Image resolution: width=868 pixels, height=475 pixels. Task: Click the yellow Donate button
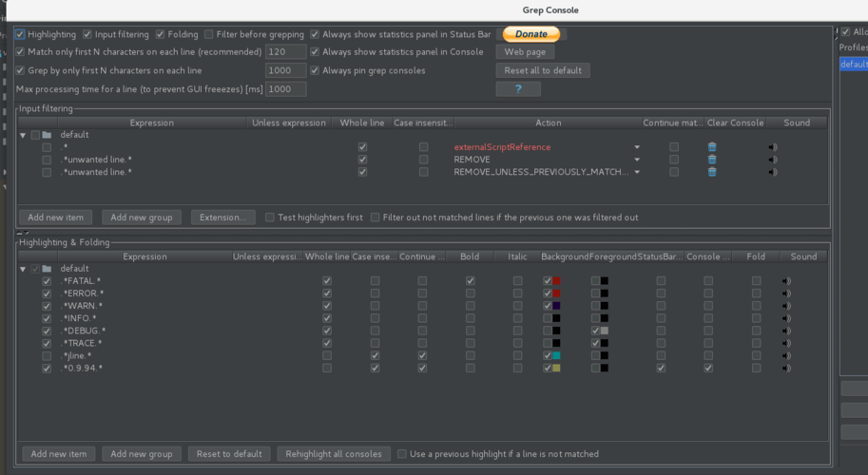(x=531, y=34)
